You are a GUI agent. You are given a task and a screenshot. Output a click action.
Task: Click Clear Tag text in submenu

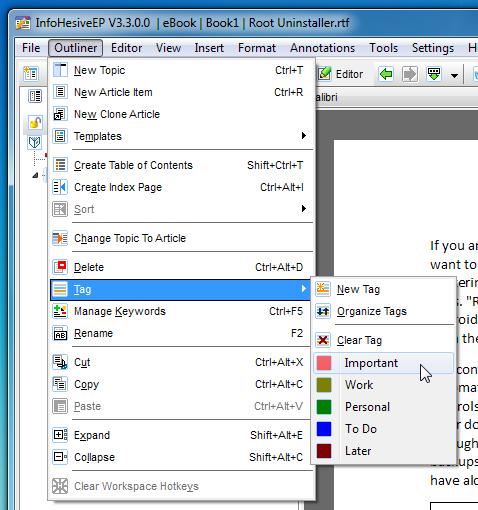[359, 340]
